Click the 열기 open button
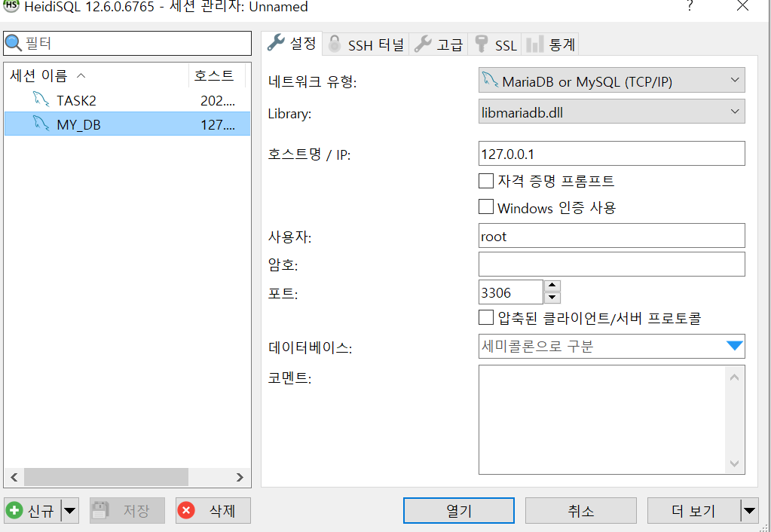 point(459,511)
